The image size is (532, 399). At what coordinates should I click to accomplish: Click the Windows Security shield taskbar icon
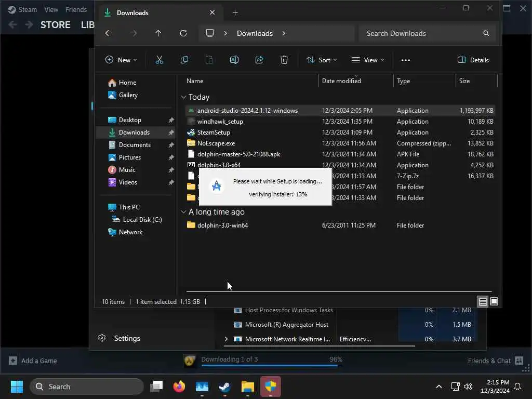(270, 387)
